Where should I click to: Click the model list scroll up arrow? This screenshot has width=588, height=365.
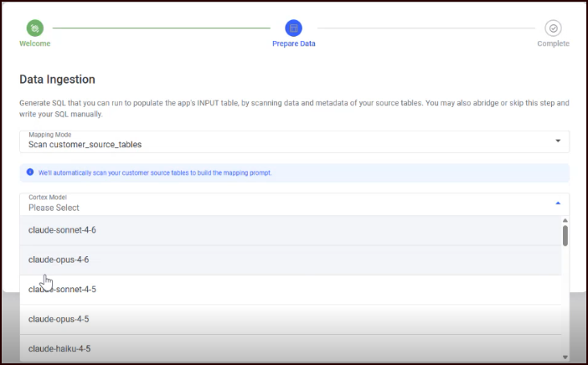[565, 220]
